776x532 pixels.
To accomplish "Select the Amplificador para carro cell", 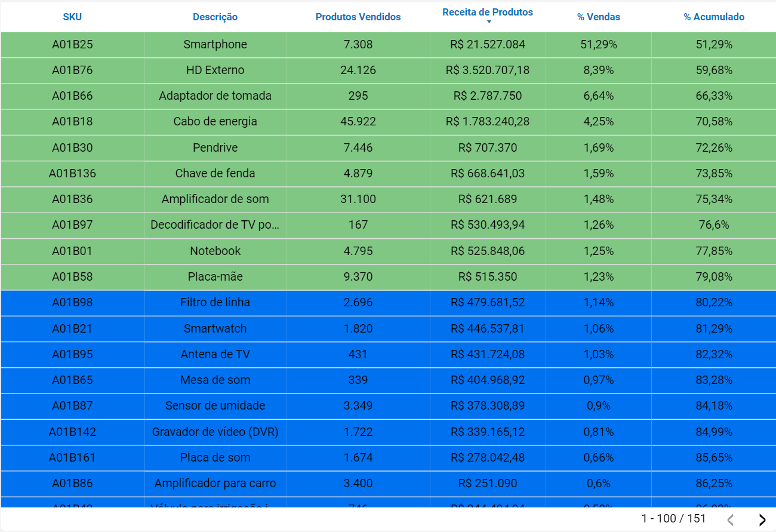I will [215, 484].
